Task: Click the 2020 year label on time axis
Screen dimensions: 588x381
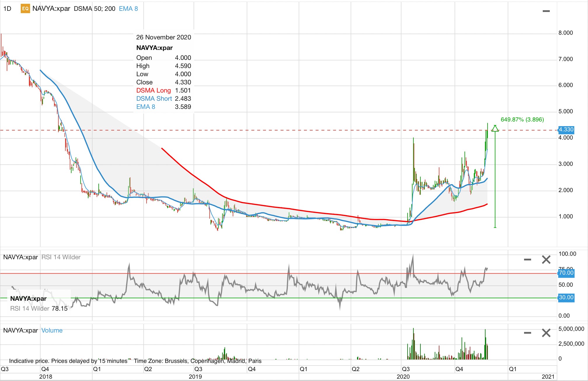Action: tap(403, 376)
